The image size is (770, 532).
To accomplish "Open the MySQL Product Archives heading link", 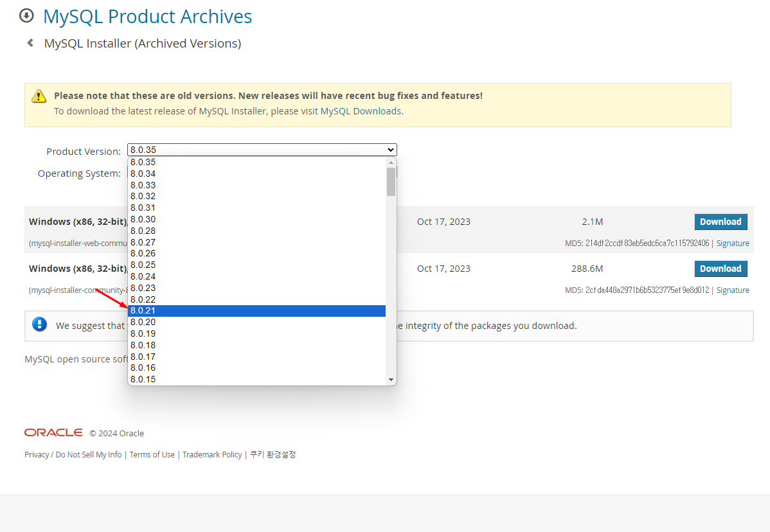I will coord(147,16).
